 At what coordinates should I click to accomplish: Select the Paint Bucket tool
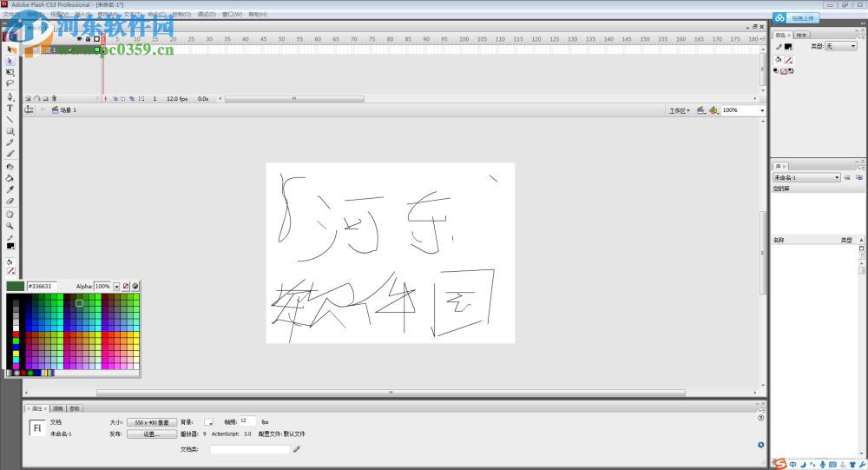tap(10, 178)
